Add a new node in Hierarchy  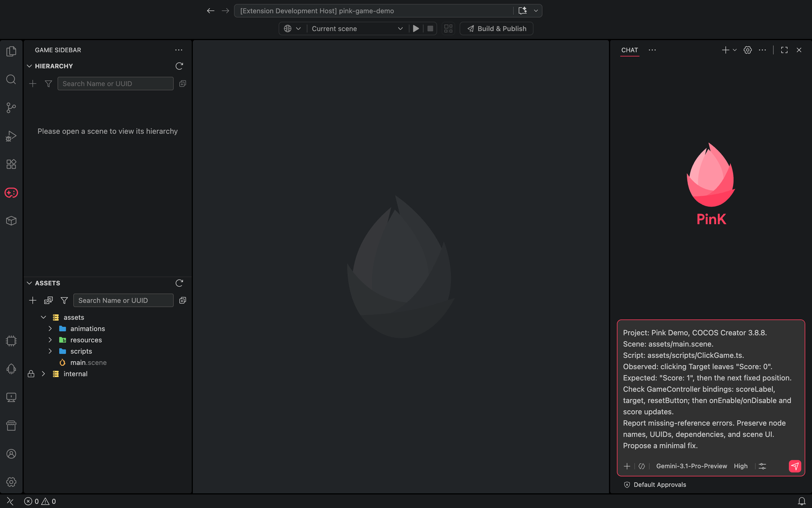click(x=33, y=84)
